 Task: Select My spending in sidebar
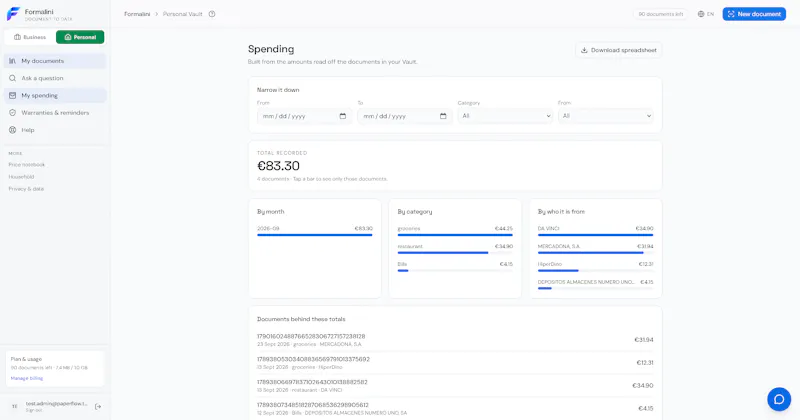(55, 95)
